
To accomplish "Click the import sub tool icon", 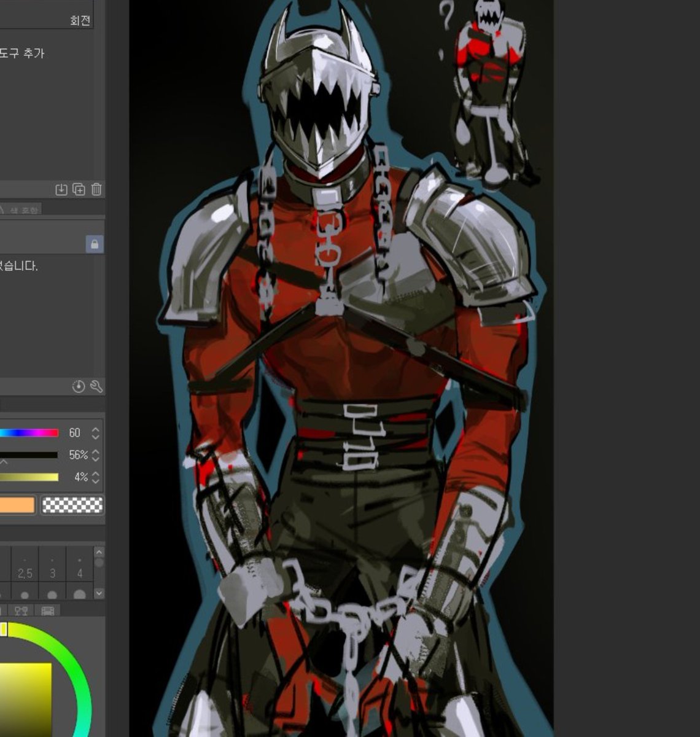I will [x=61, y=189].
